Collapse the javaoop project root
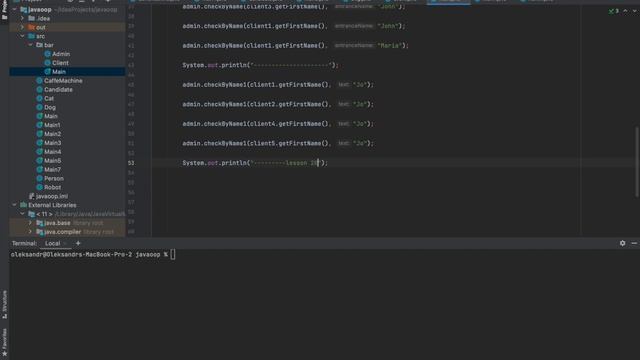 (x=15, y=9)
